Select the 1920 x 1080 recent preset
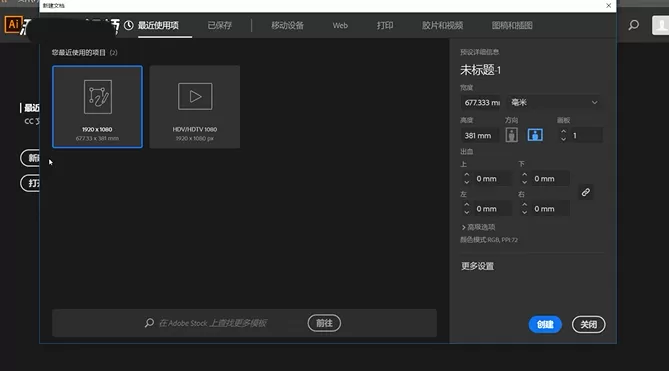The width and height of the screenshot is (669, 371). [x=97, y=107]
